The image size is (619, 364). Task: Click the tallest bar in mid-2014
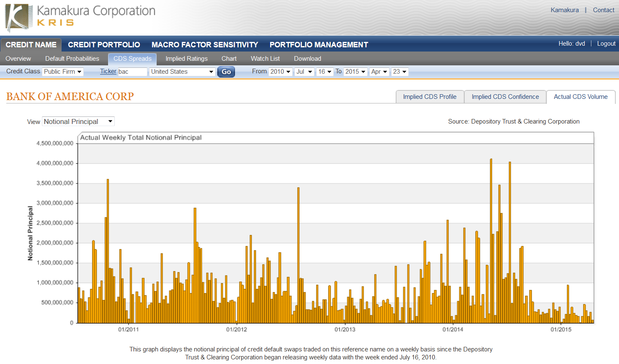click(x=491, y=241)
